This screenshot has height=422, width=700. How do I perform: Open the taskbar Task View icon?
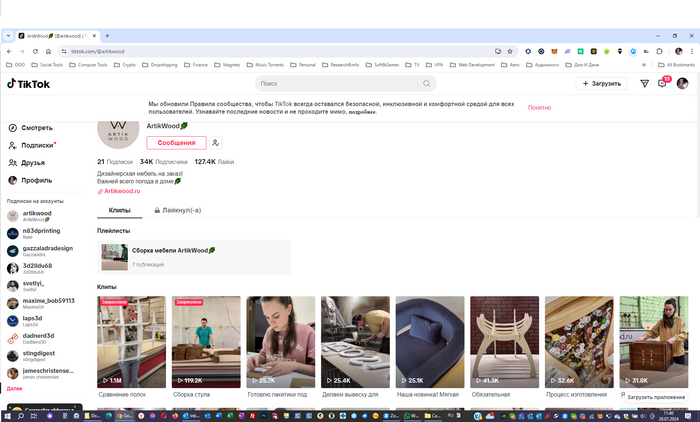point(34,416)
